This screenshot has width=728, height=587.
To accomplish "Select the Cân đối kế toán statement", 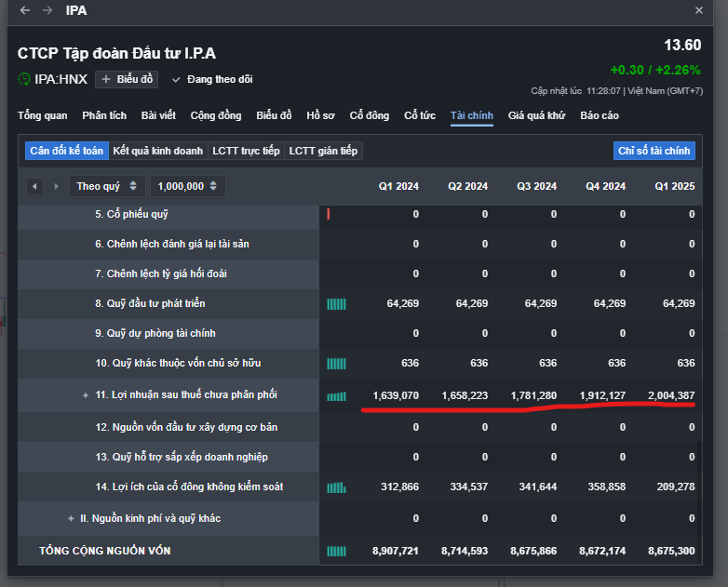I will point(67,151).
